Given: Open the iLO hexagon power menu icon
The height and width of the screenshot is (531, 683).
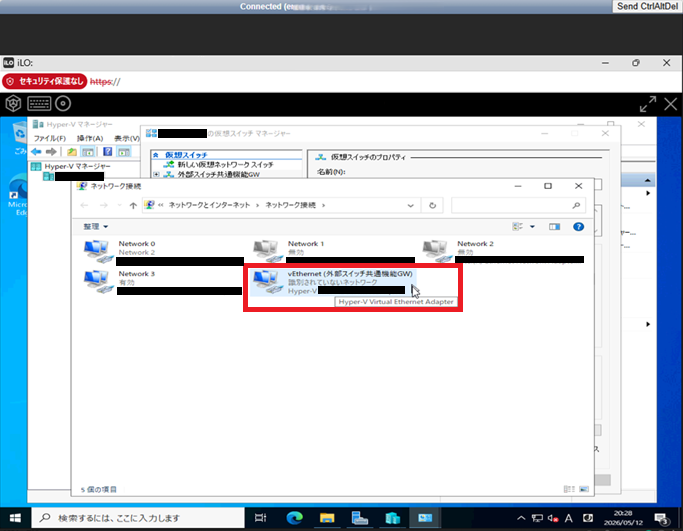Looking at the screenshot, I should 14,104.
